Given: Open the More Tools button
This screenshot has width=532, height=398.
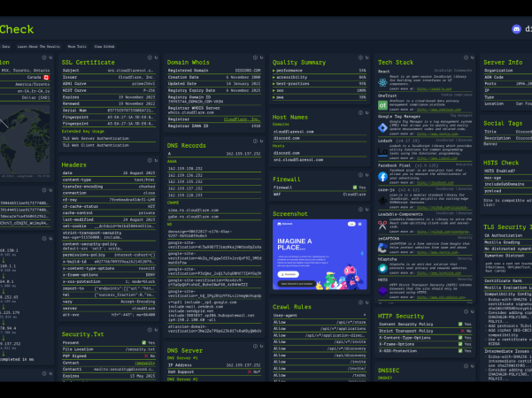Looking at the screenshot, I should tap(77, 47).
